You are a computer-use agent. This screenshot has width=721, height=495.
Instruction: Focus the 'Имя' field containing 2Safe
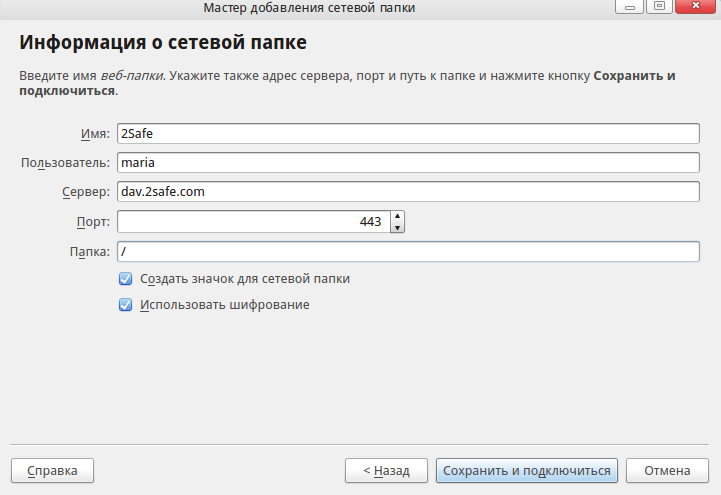(x=408, y=133)
